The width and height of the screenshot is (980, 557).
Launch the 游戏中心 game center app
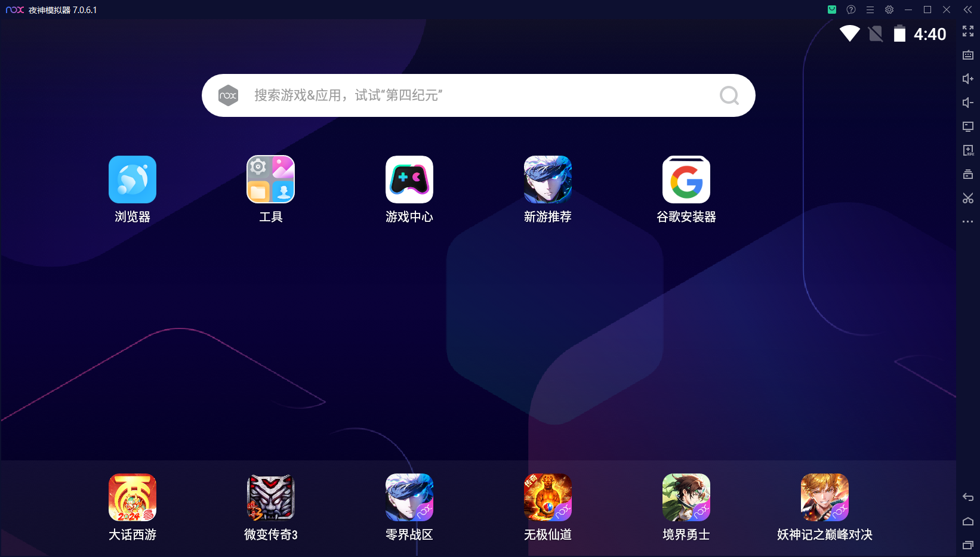(x=409, y=180)
